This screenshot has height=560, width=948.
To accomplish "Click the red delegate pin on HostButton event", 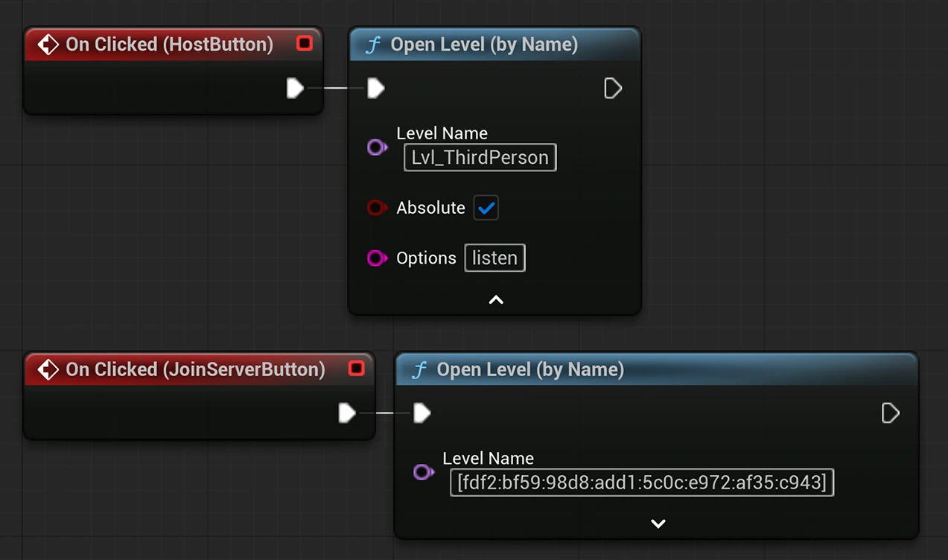I will tap(304, 43).
